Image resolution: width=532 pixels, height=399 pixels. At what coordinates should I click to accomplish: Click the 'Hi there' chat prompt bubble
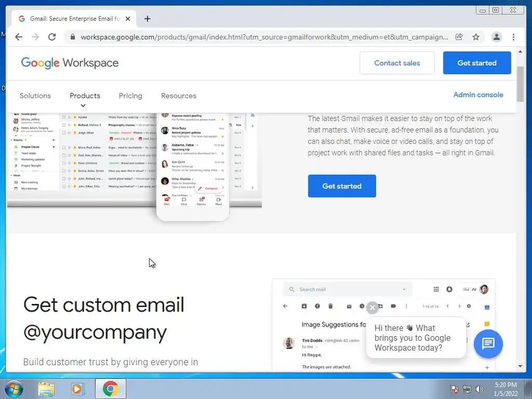tap(416, 338)
